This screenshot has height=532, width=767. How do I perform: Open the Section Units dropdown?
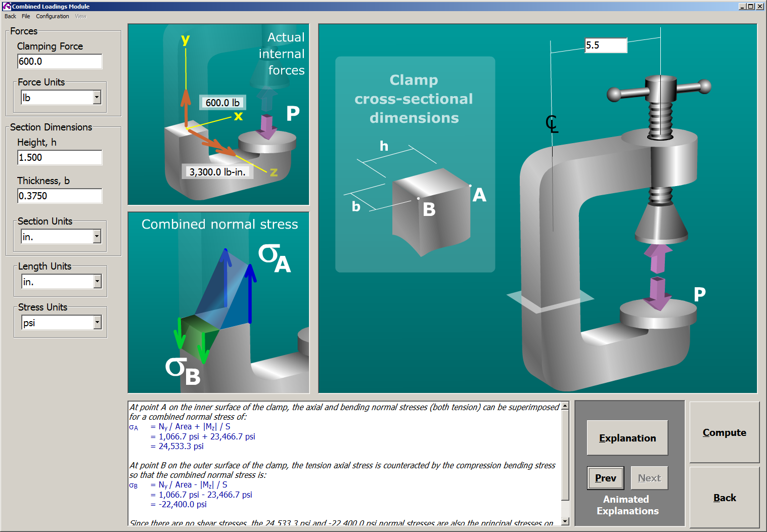97,236
